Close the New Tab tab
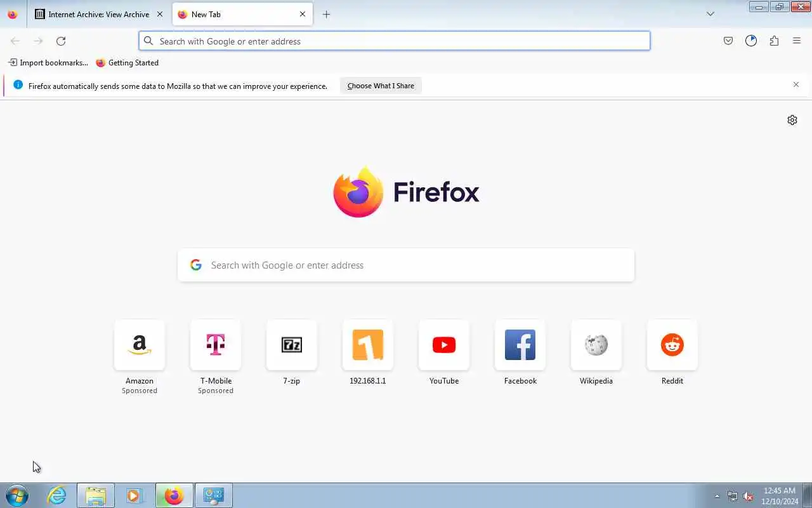Viewport: 812px width, 508px height. (303, 14)
